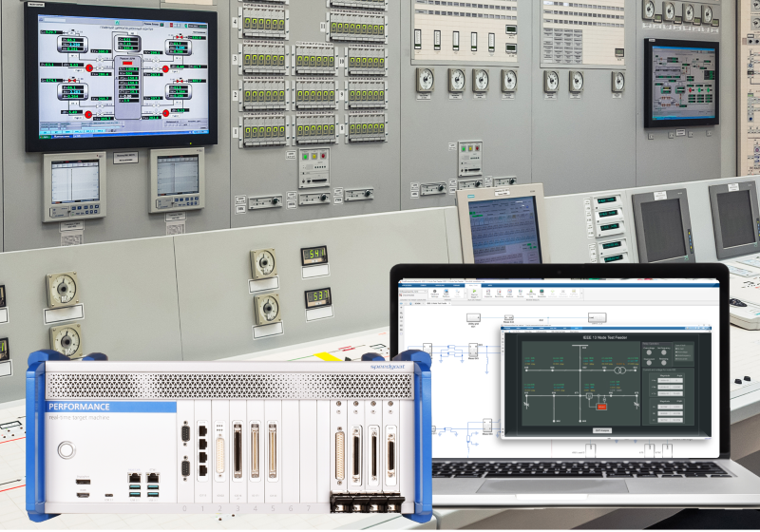Click the IEEE 13 Node Test Feeder panel title

tap(604, 337)
